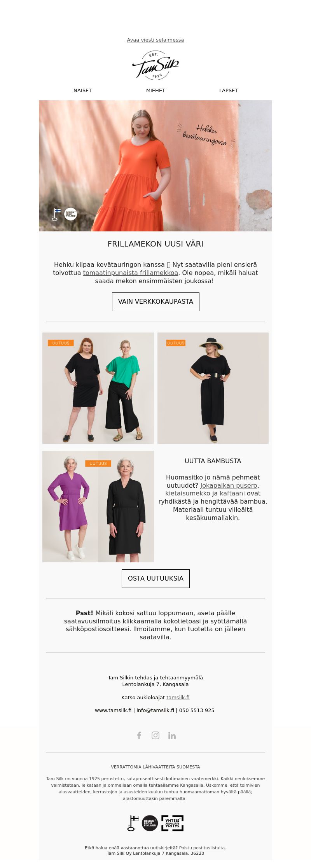
Task: Open the LAPSET menu item
Action: point(229,90)
